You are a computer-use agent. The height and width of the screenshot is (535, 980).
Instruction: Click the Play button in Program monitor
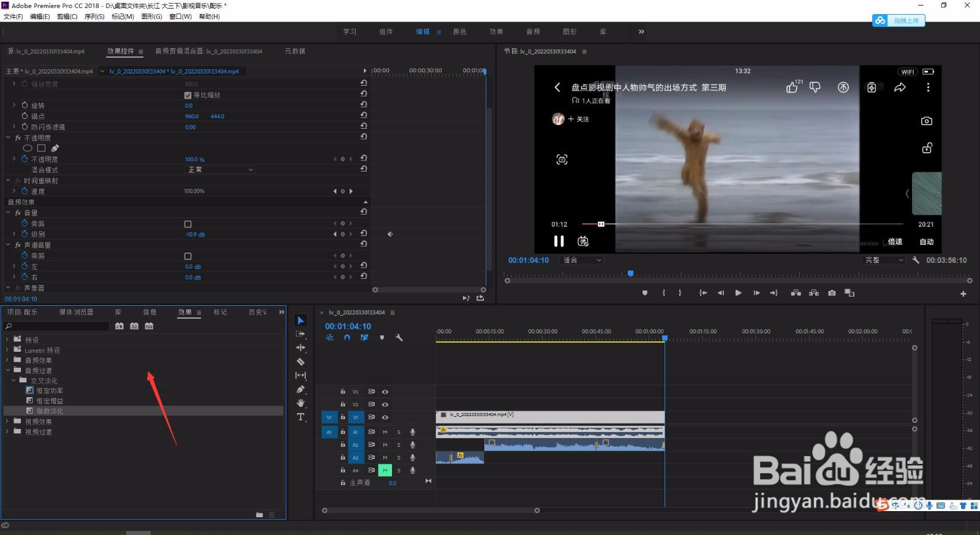click(x=738, y=293)
